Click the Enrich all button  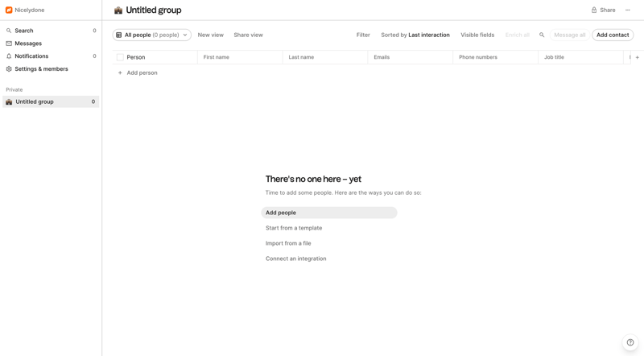point(517,35)
